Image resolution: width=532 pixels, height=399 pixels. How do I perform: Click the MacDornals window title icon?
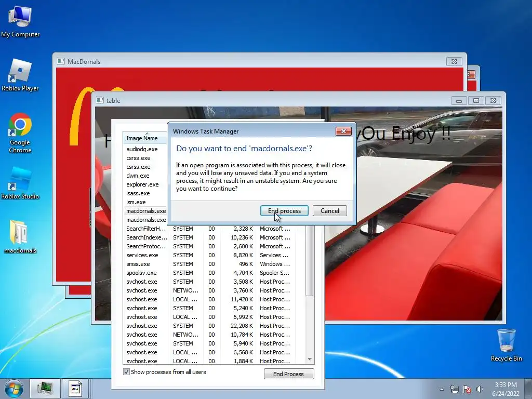(x=61, y=61)
